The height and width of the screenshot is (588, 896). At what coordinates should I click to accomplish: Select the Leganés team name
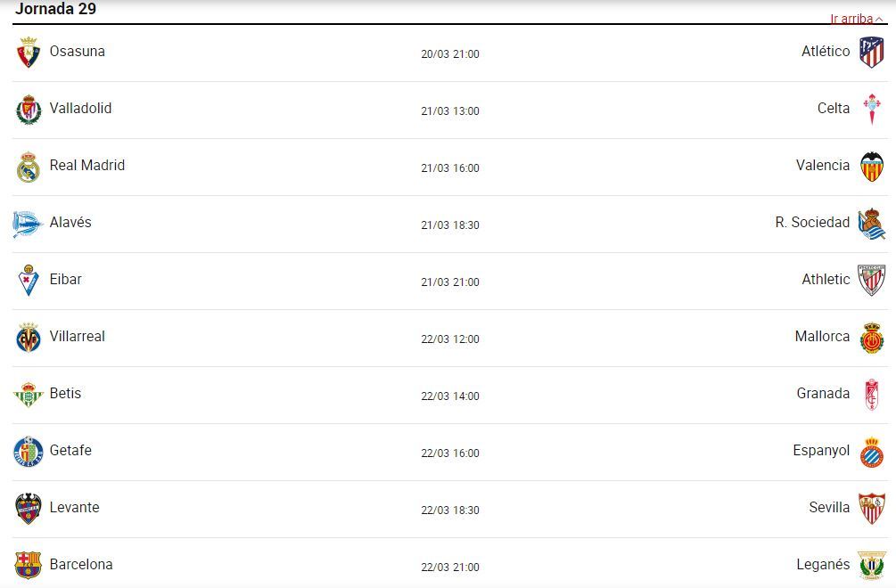823,565
